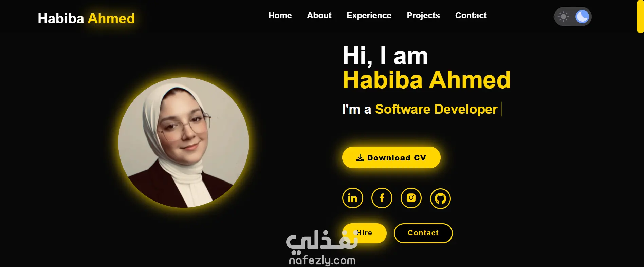The height and width of the screenshot is (267, 644).
Task: Click the sun icon for light mode
Action: pyautogui.click(x=563, y=17)
